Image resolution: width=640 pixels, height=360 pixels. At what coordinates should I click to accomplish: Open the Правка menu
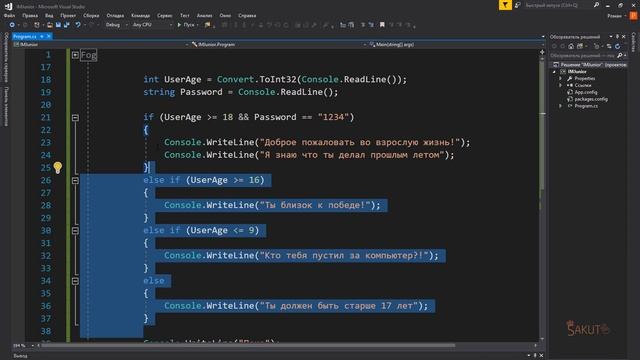(x=30, y=16)
